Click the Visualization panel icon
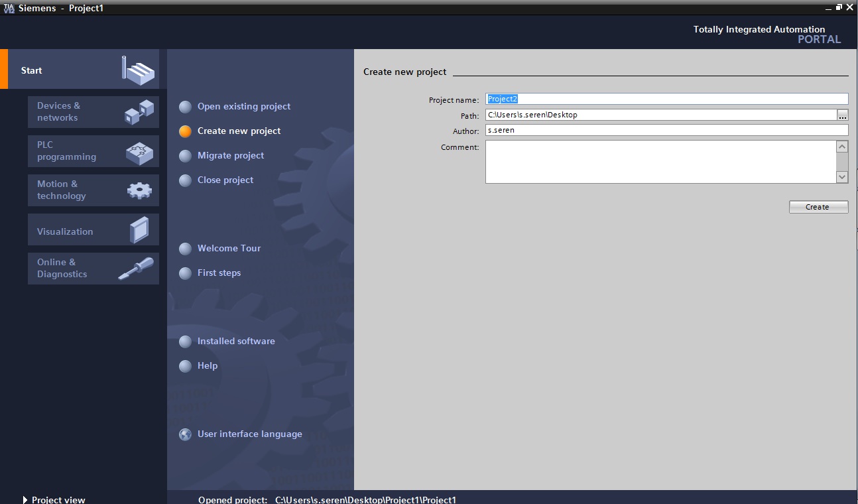Screen dimensions: 858x504 pyautogui.click(x=140, y=230)
